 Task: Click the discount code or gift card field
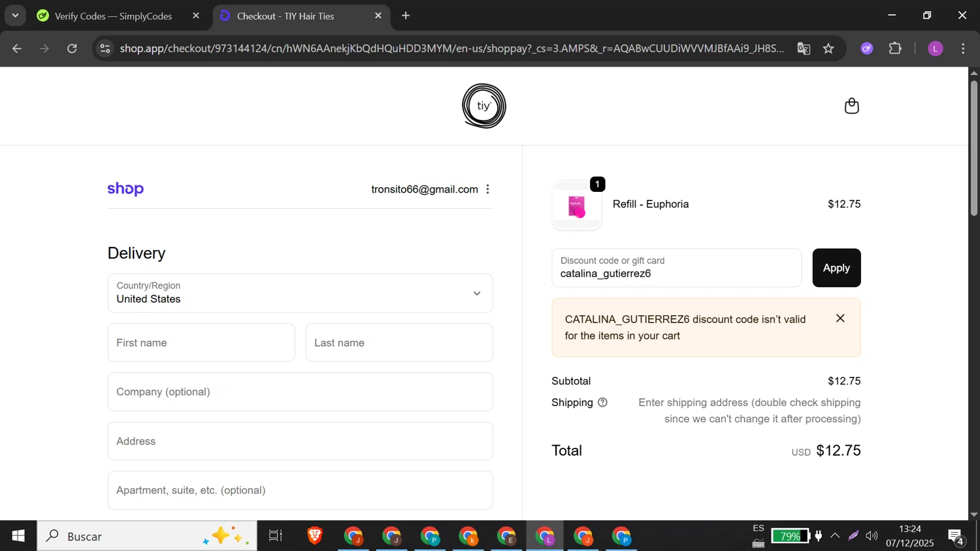[676, 268]
